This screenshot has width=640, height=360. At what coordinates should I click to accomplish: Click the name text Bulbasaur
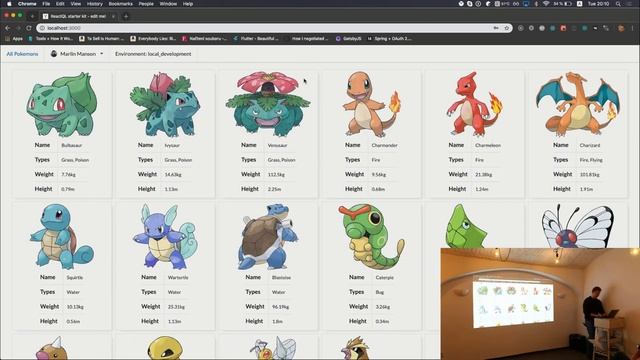pyautogui.click(x=72, y=145)
